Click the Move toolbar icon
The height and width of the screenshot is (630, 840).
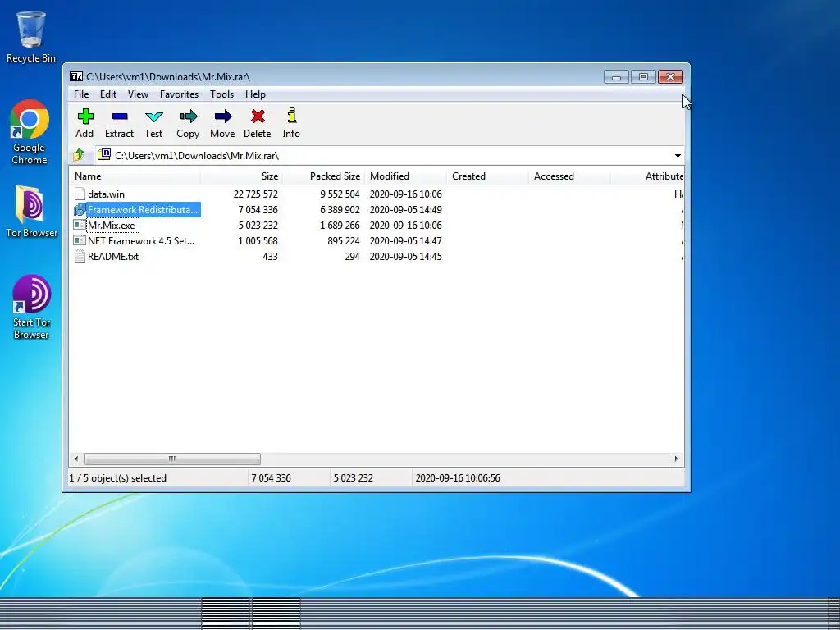(x=223, y=116)
